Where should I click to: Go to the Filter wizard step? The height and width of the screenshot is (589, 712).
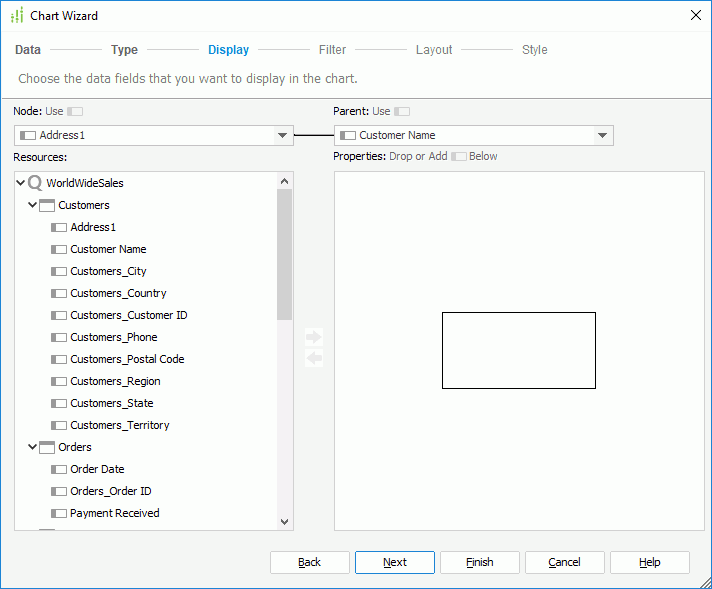(x=332, y=50)
